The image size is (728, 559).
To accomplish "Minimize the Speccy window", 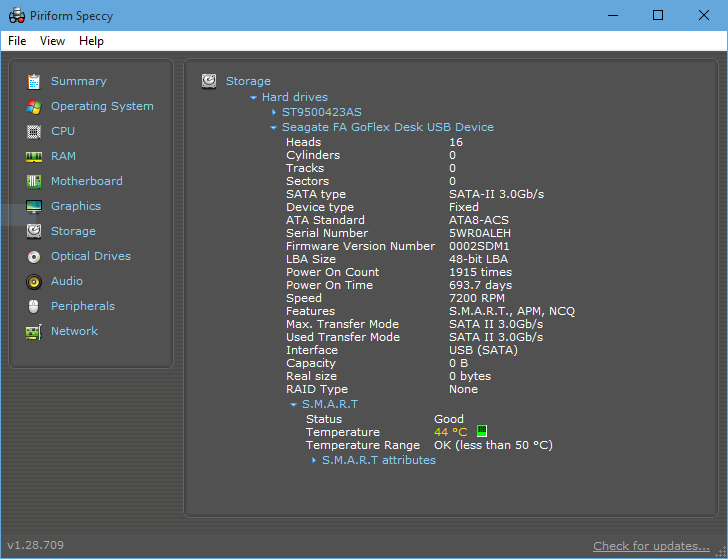I will point(613,15).
